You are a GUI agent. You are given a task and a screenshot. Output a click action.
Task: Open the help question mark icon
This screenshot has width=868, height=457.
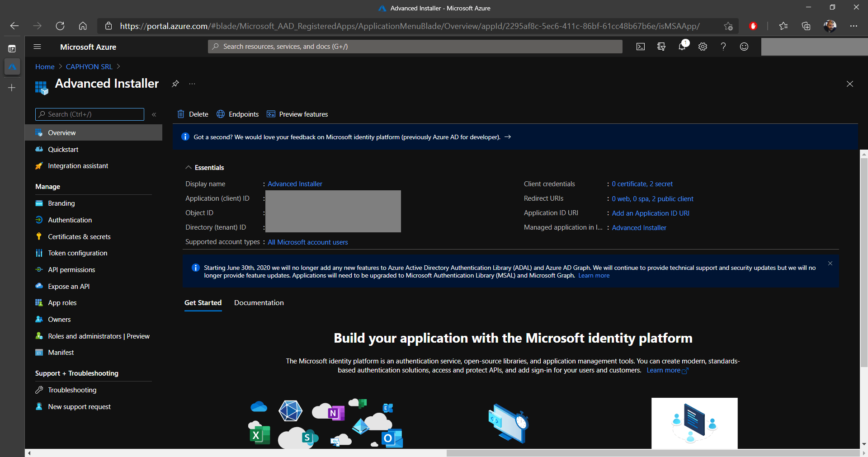(723, 47)
